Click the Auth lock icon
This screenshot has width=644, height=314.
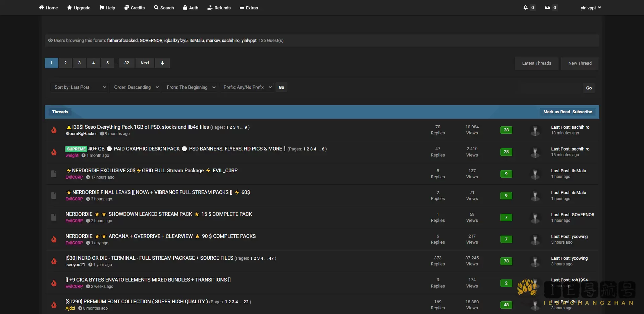[x=185, y=7]
